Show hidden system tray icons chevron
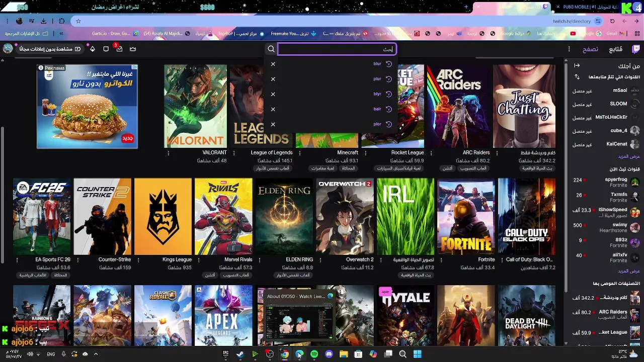The height and width of the screenshot is (362, 644). tap(96, 354)
